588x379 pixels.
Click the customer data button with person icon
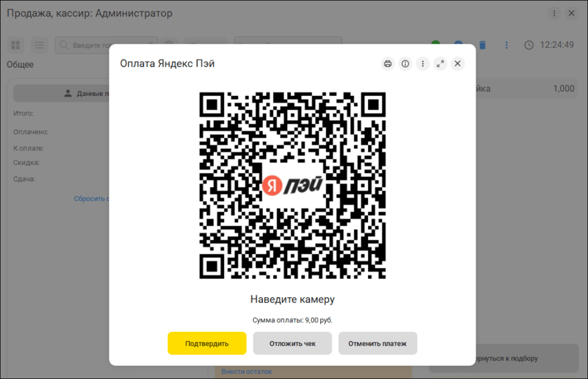[61, 94]
